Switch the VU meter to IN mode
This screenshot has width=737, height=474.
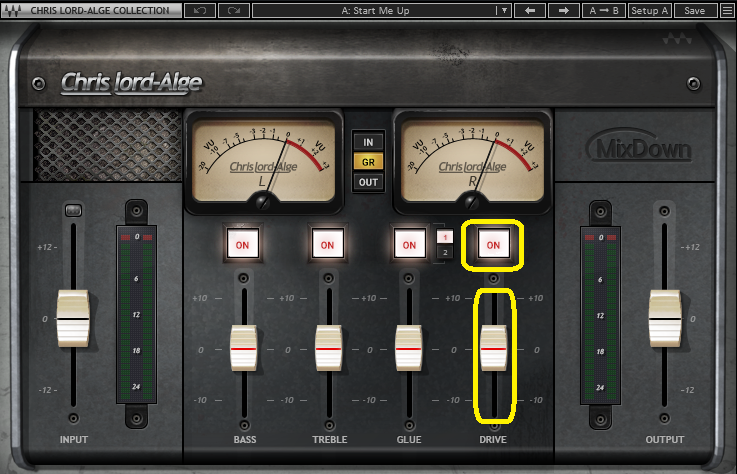click(369, 141)
